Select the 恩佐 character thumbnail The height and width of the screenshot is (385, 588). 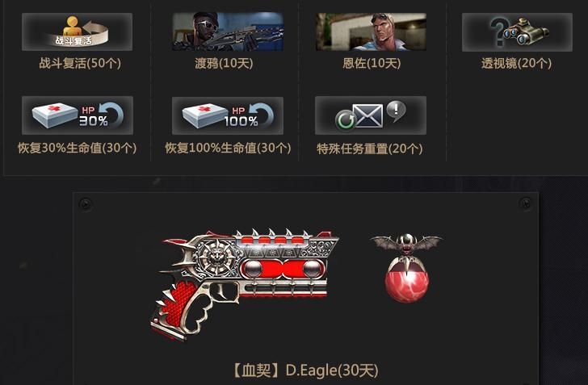coord(371,31)
